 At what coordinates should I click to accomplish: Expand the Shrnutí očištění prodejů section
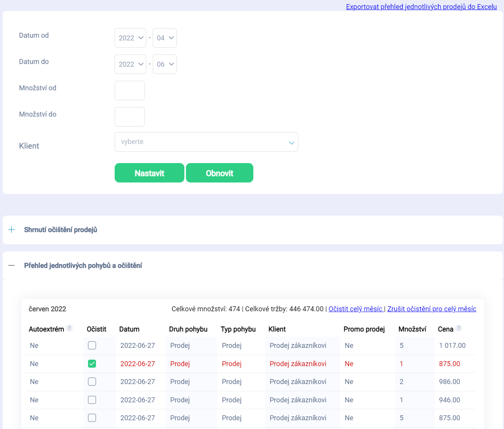(61, 230)
